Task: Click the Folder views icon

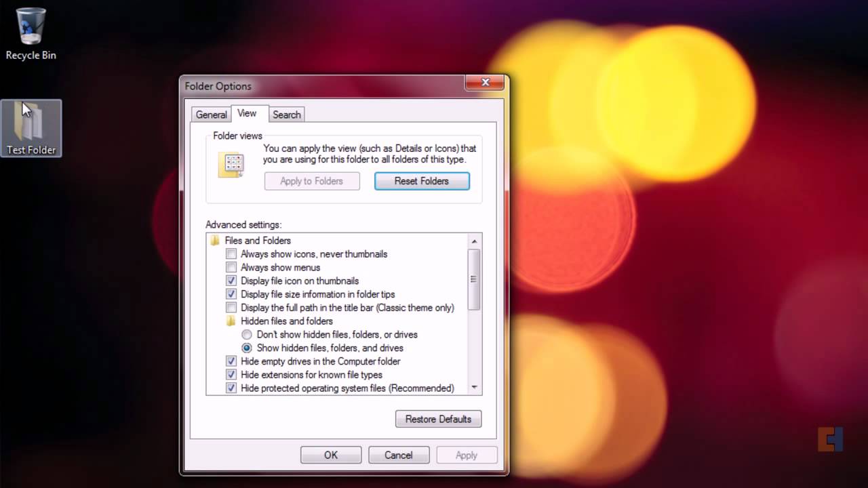Action: pos(231,165)
